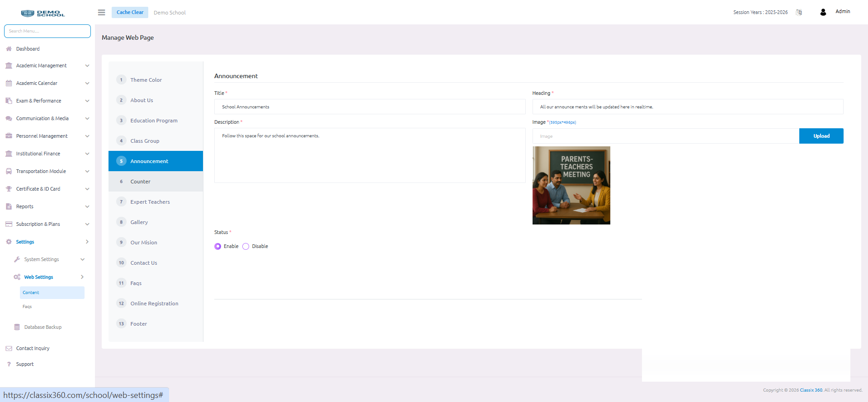Collapse the System Settings chevron
868x402 pixels.
(82, 259)
